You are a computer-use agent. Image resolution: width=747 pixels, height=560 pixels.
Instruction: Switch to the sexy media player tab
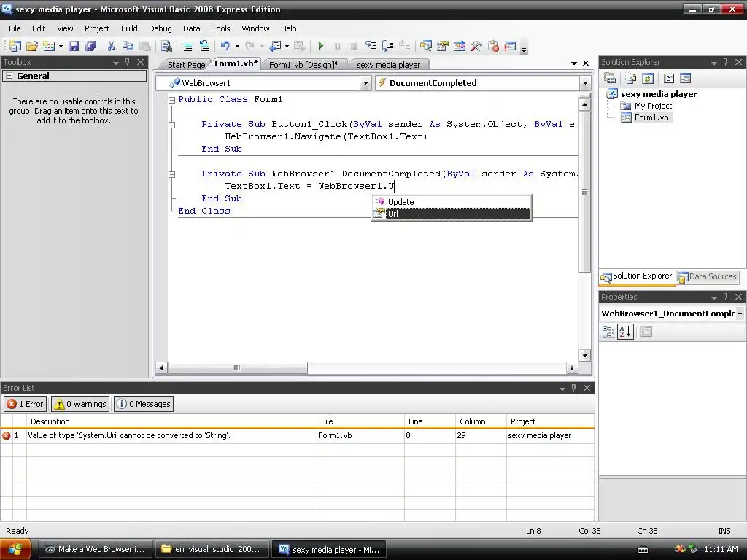[x=388, y=65]
